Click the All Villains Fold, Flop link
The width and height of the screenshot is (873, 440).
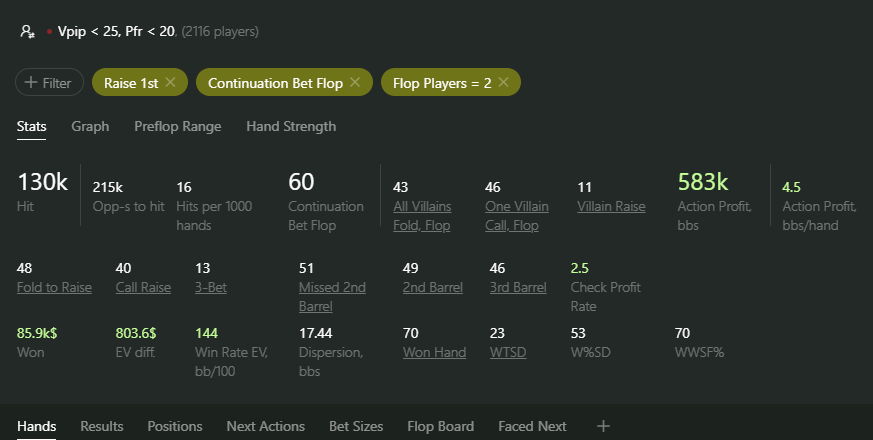(422, 216)
